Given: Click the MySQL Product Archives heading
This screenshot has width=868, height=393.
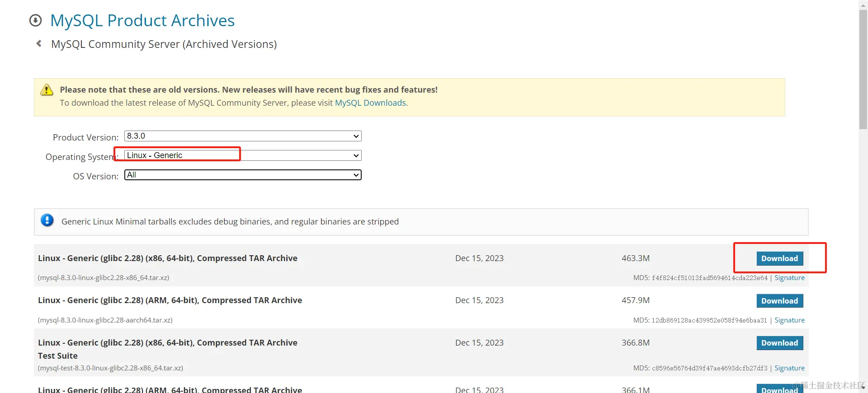Looking at the screenshot, I should [x=142, y=21].
